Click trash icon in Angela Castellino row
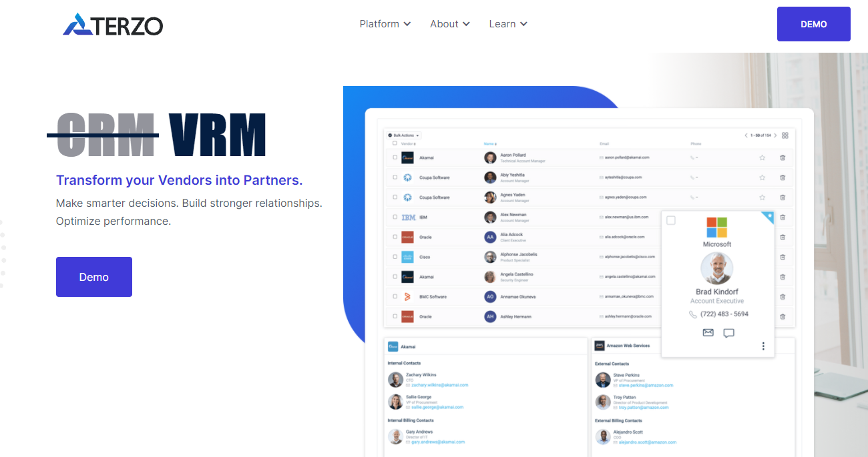This screenshot has width=868, height=457. click(x=783, y=277)
